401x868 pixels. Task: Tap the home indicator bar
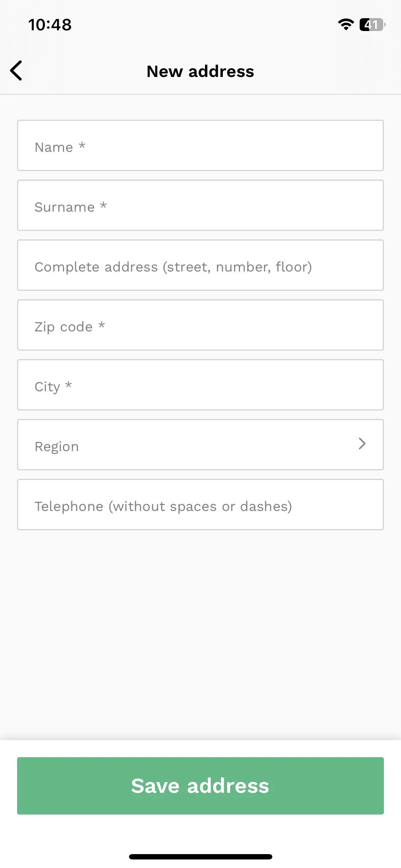tap(200, 857)
